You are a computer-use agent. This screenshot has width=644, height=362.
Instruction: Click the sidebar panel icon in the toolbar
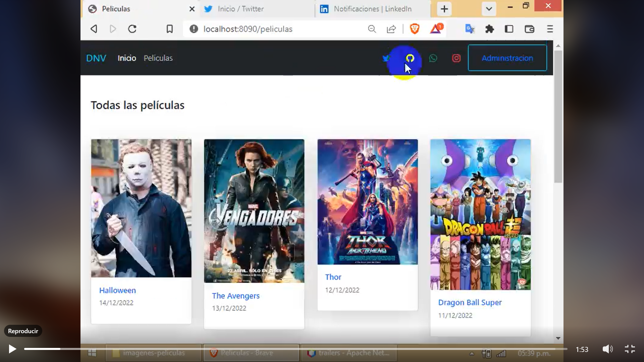click(509, 29)
